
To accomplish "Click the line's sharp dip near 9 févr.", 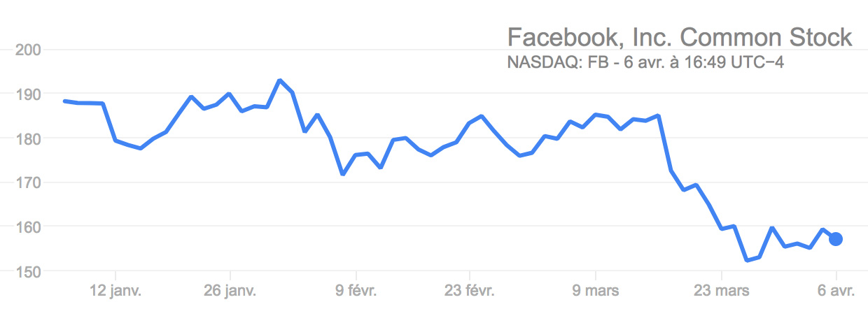I will click(x=342, y=174).
